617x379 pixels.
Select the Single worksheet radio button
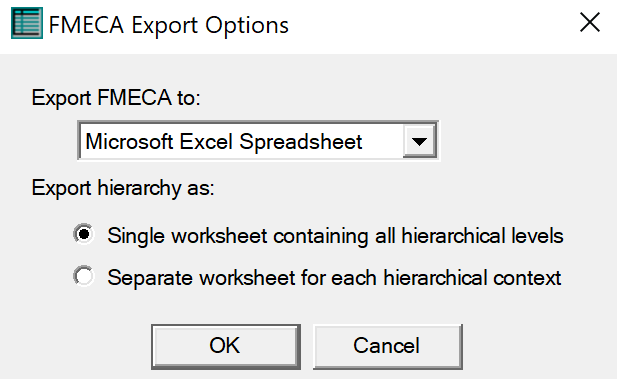point(83,234)
